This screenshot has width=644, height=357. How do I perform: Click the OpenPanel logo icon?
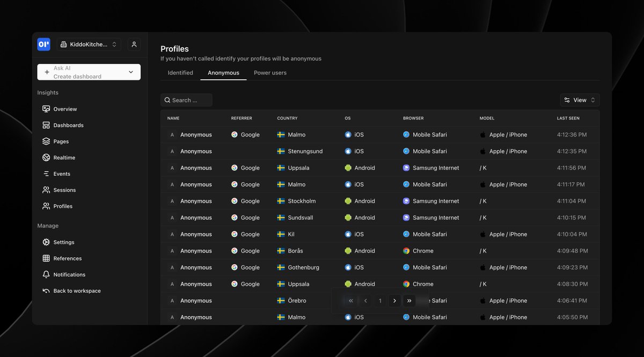coord(43,44)
